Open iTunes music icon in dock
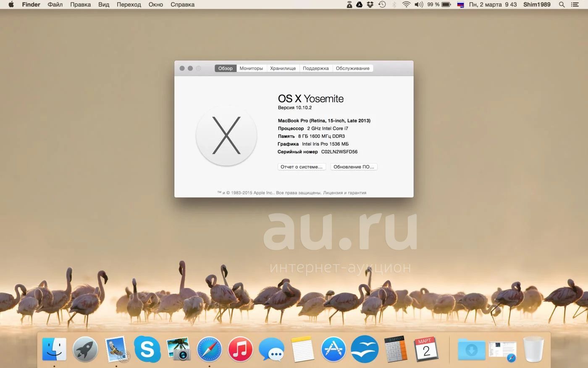The width and height of the screenshot is (588, 368). pos(240,349)
